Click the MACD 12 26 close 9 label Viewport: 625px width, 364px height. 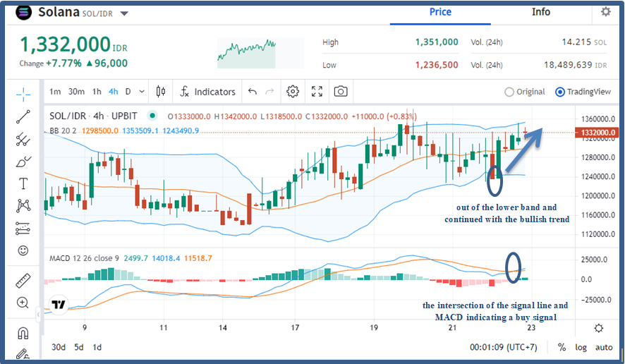tap(84, 258)
